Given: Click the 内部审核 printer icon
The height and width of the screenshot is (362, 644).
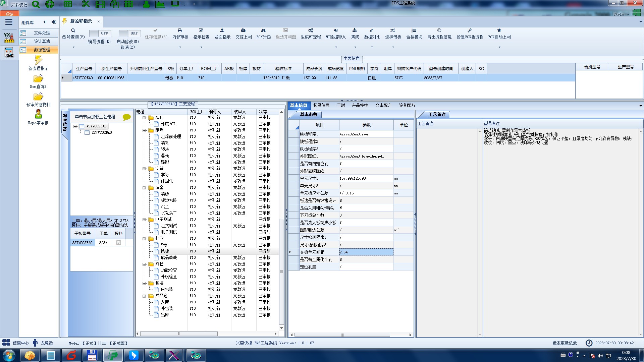Looking at the screenshot, I should (180, 31).
